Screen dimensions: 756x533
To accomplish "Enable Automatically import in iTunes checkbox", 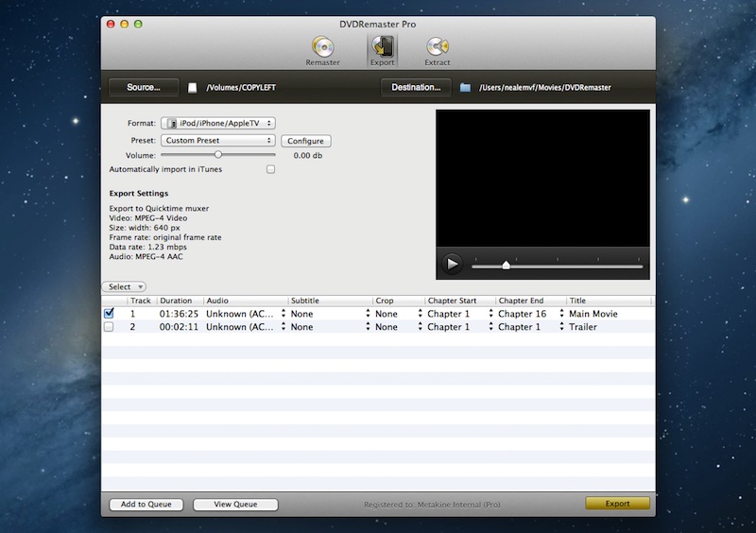I will (270, 169).
